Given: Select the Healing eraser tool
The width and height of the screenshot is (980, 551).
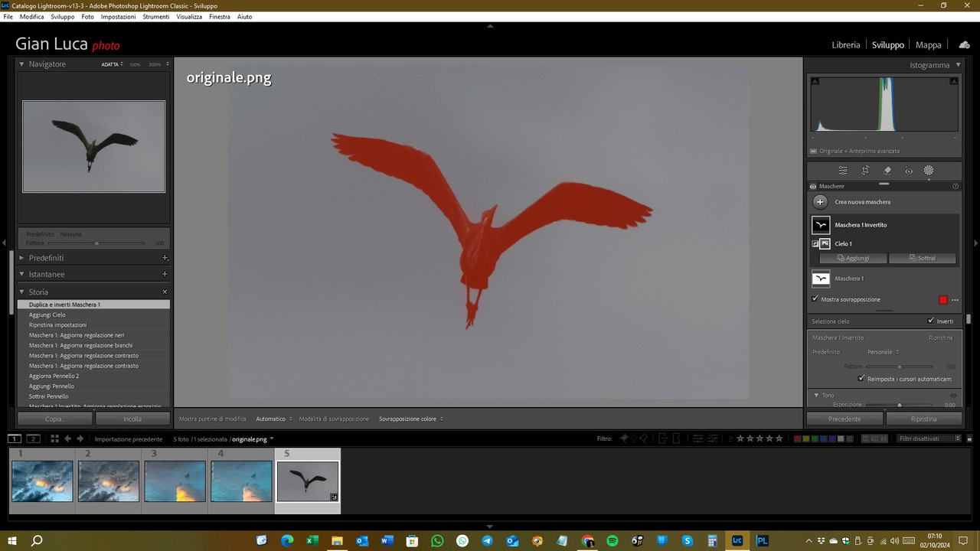Looking at the screenshot, I should [887, 171].
